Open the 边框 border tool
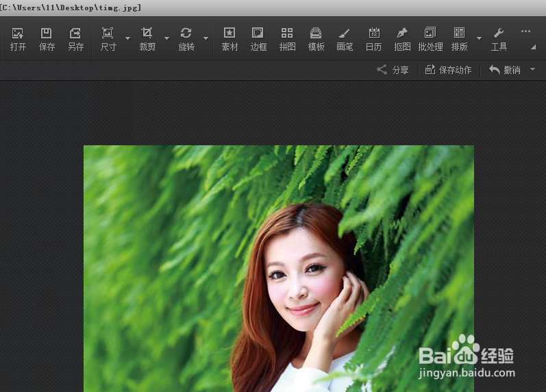546x392 pixels. pos(258,39)
